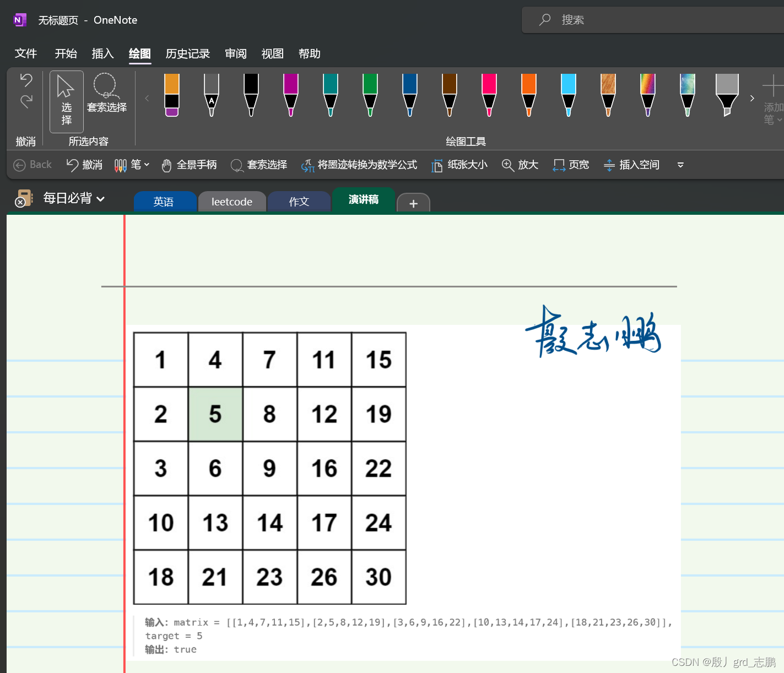Viewport: 784px width, 673px height.
Task: Open the 英语 section tab
Action: coord(165,202)
